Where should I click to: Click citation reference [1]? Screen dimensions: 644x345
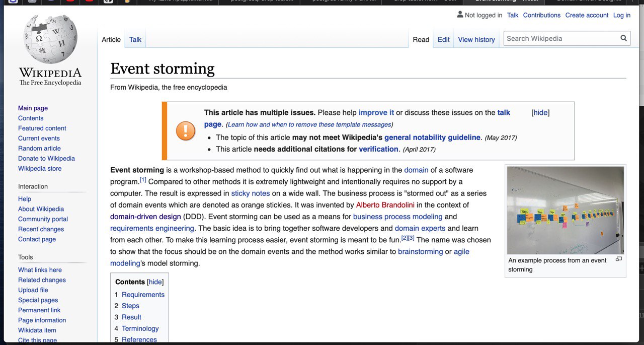143,179
